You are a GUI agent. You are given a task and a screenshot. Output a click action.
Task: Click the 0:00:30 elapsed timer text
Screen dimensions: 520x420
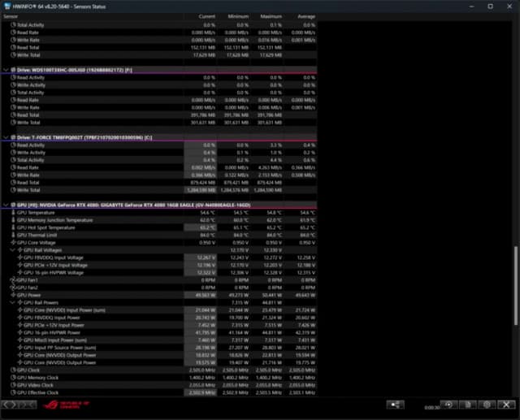(x=431, y=407)
